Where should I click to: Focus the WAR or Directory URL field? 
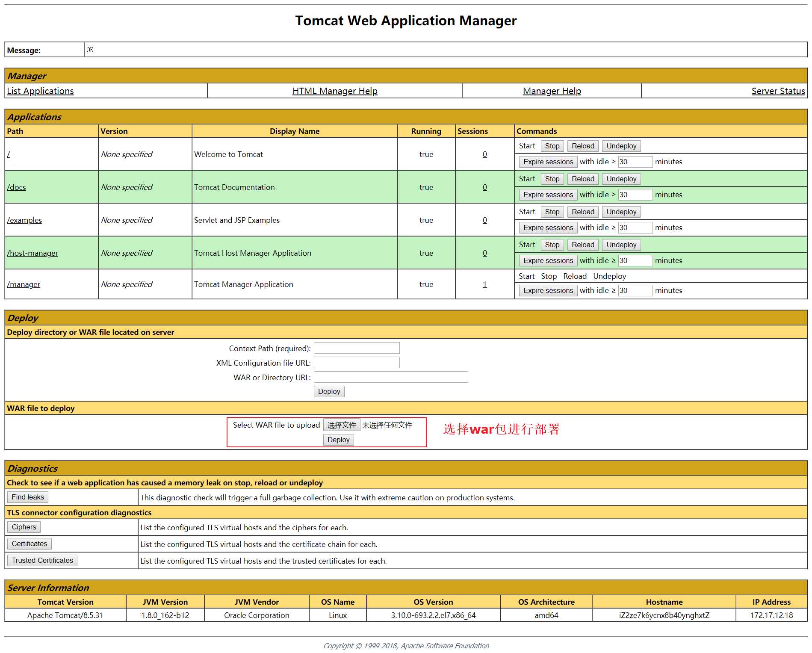tap(391, 377)
